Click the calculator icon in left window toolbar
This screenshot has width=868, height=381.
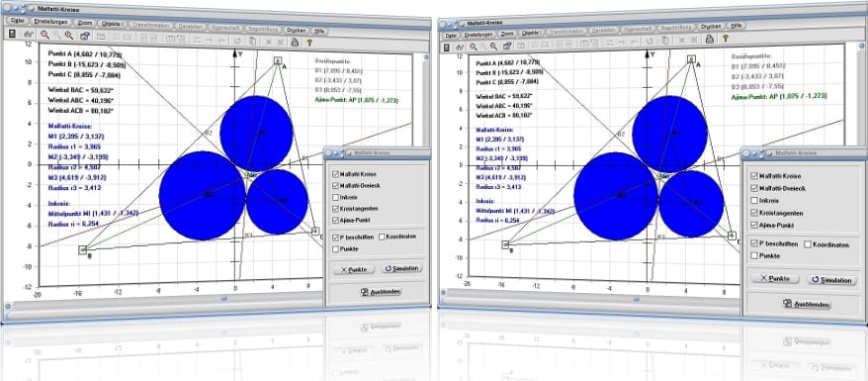[12, 34]
